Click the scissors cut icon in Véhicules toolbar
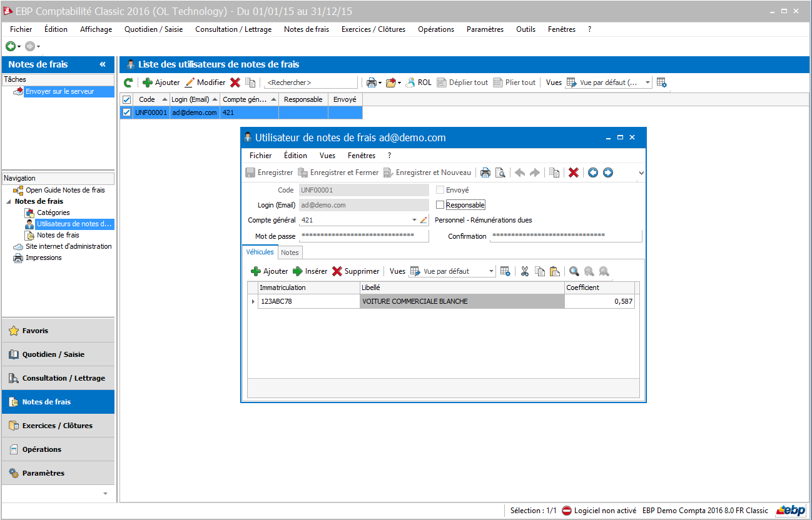 coord(524,271)
